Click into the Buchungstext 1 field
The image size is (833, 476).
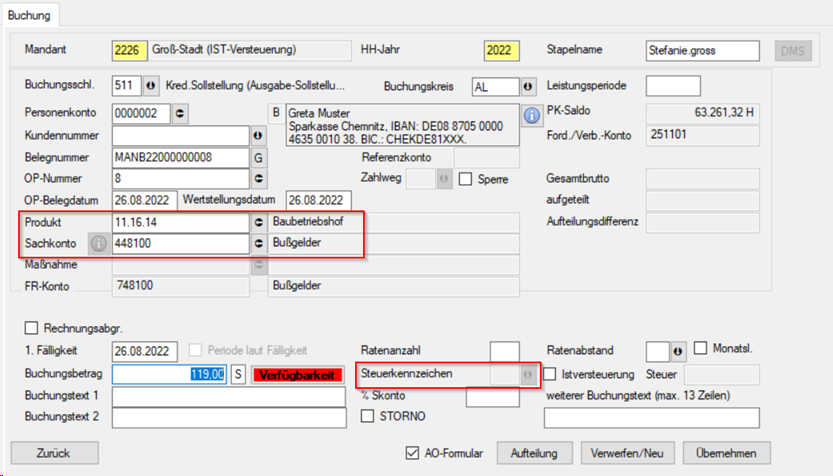[229, 396]
